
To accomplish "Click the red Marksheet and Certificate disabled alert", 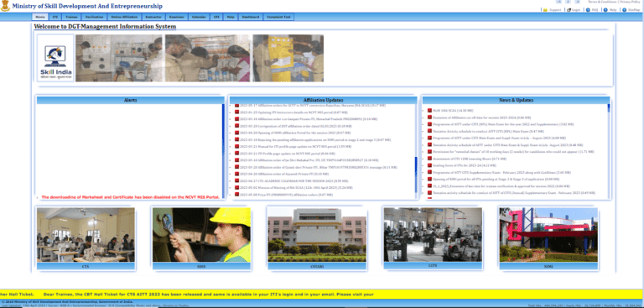I will 131,197.
